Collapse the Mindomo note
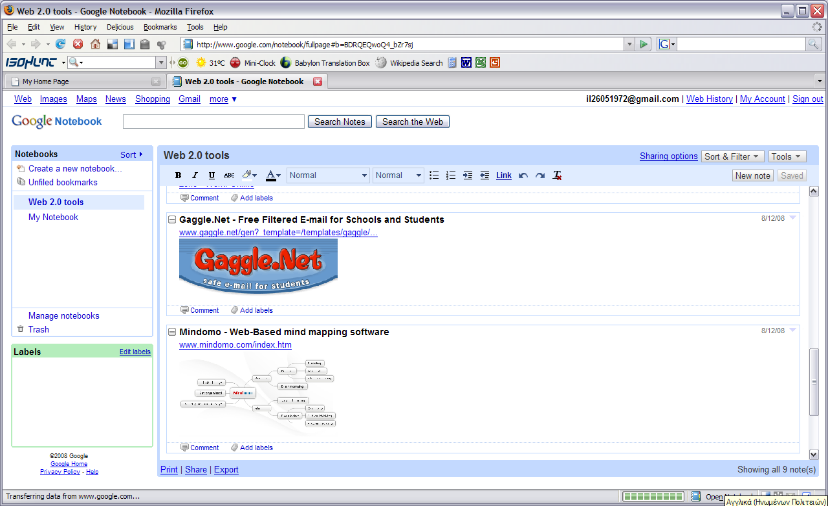This screenshot has width=828, height=506. tap(172, 332)
